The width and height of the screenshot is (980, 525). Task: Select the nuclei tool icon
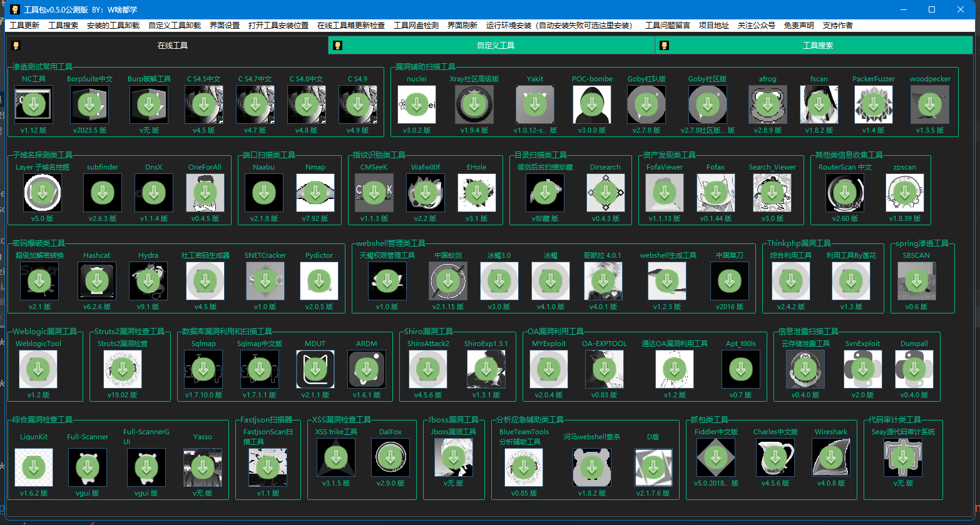(417, 104)
